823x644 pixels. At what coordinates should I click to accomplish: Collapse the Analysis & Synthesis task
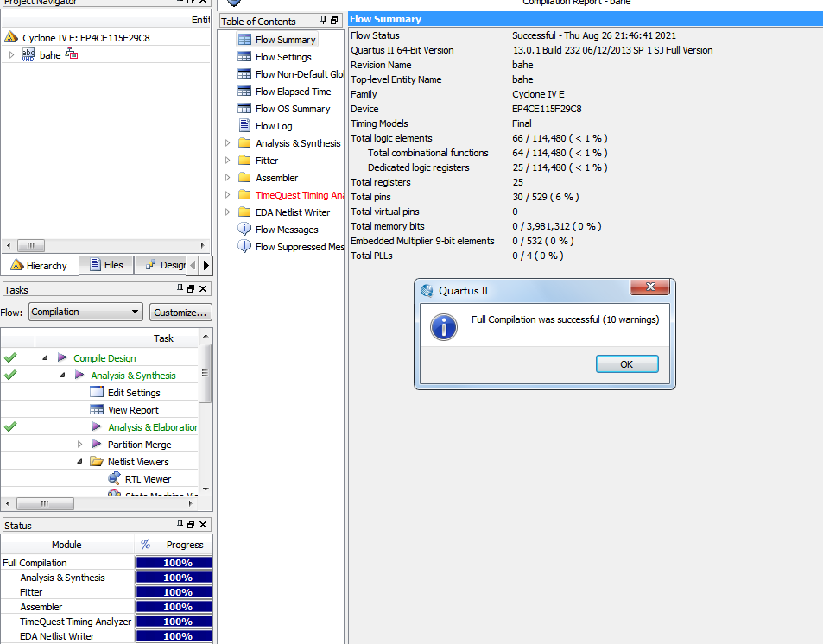click(x=62, y=376)
